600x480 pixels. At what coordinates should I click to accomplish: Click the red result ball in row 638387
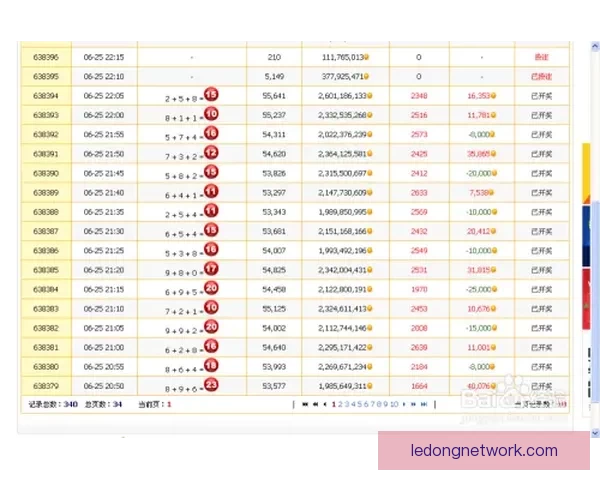pyautogui.click(x=211, y=230)
